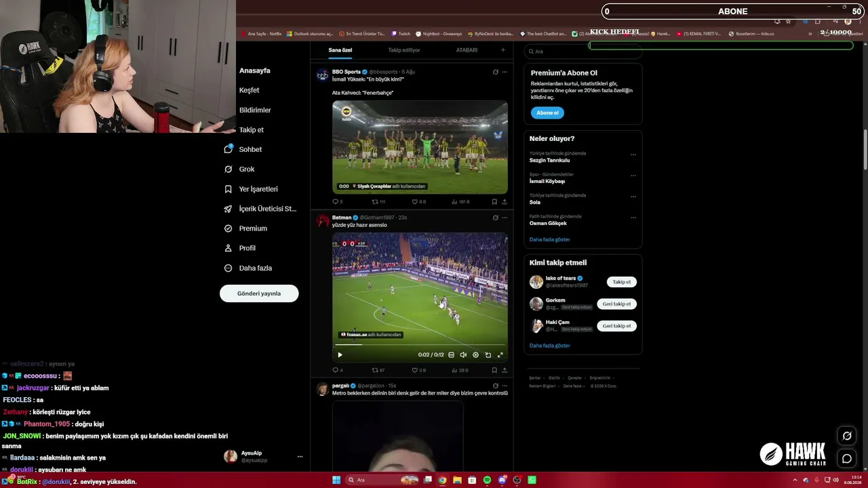Open Takip et in sidebar

click(x=252, y=129)
